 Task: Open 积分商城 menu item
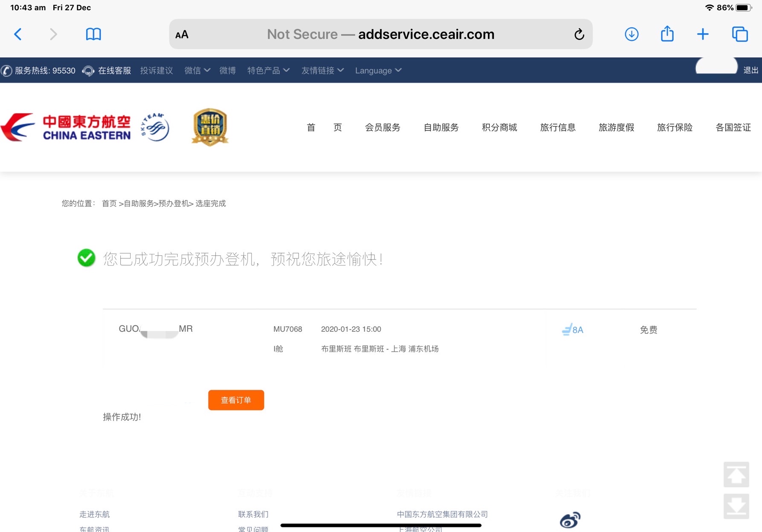499,127
